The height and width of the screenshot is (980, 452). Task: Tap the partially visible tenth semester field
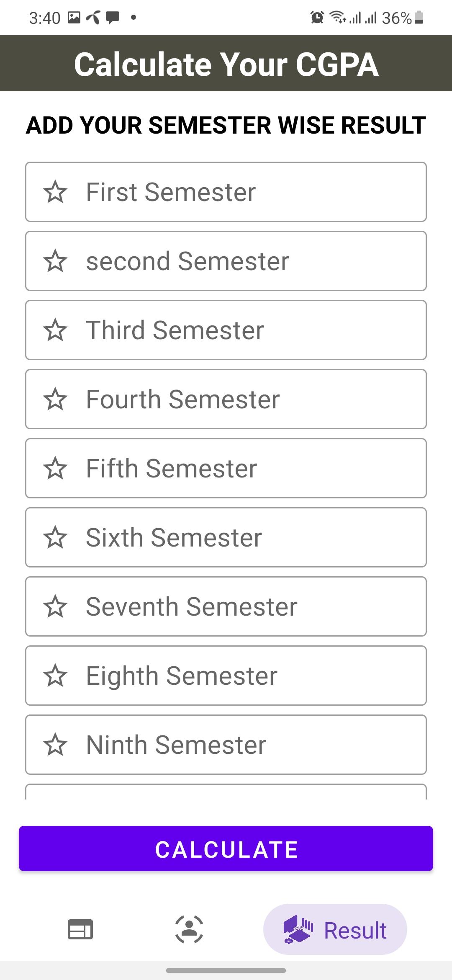226,792
